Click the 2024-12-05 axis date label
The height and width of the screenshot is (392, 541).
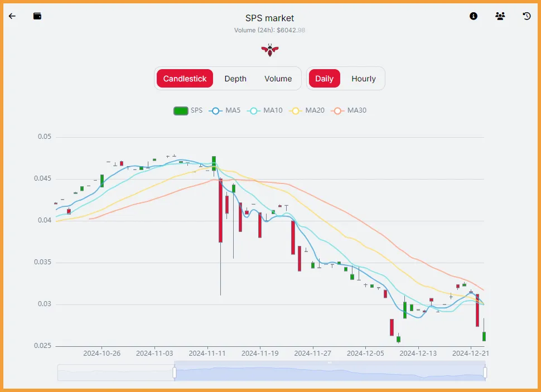click(365, 354)
